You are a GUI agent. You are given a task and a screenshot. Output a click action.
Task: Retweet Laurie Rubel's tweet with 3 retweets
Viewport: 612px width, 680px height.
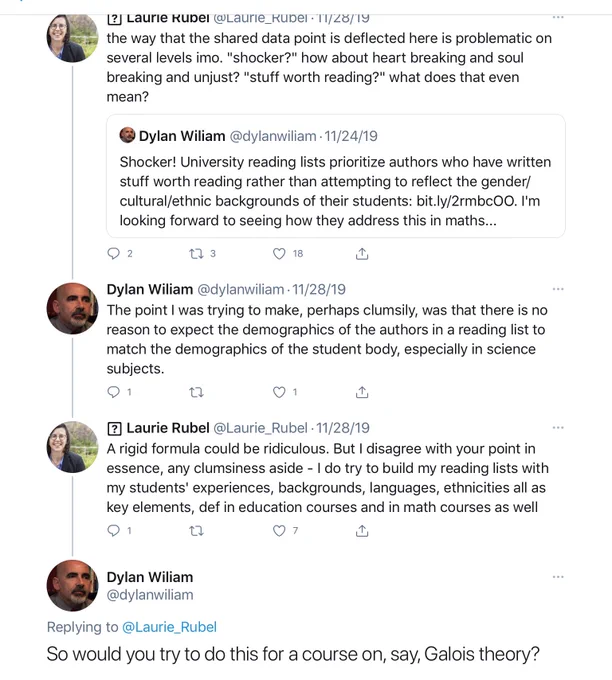click(196, 253)
